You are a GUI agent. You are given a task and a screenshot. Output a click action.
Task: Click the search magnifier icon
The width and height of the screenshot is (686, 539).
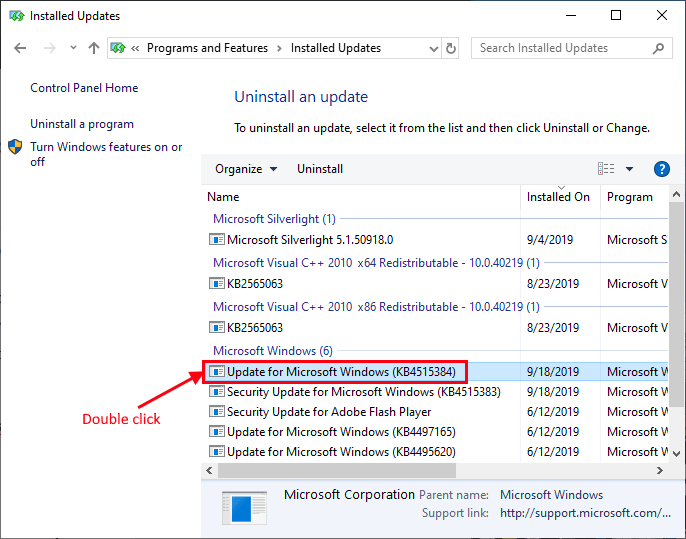click(x=658, y=48)
